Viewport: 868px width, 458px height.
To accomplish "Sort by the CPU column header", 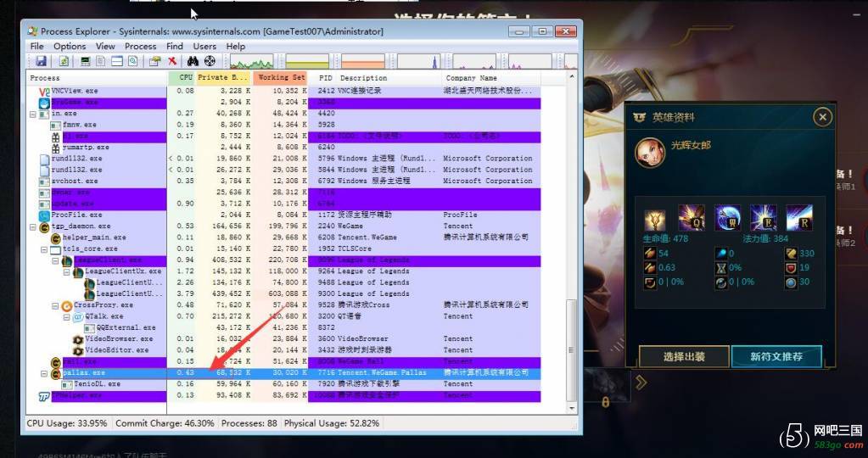I will pos(182,78).
